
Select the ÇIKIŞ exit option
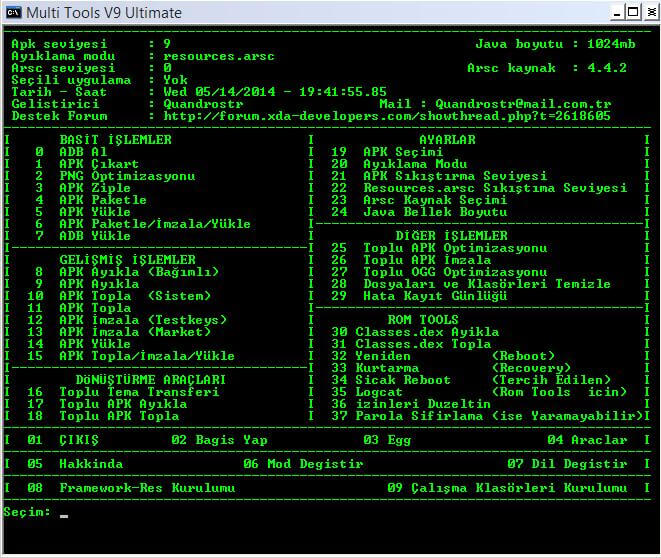[79, 440]
